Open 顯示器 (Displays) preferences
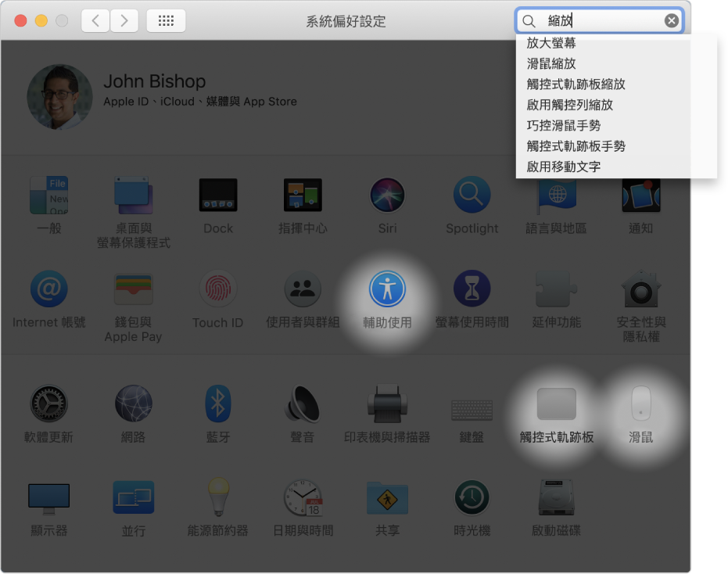Image resolution: width=728 pixels, height=574 pixels. point(48,499)
